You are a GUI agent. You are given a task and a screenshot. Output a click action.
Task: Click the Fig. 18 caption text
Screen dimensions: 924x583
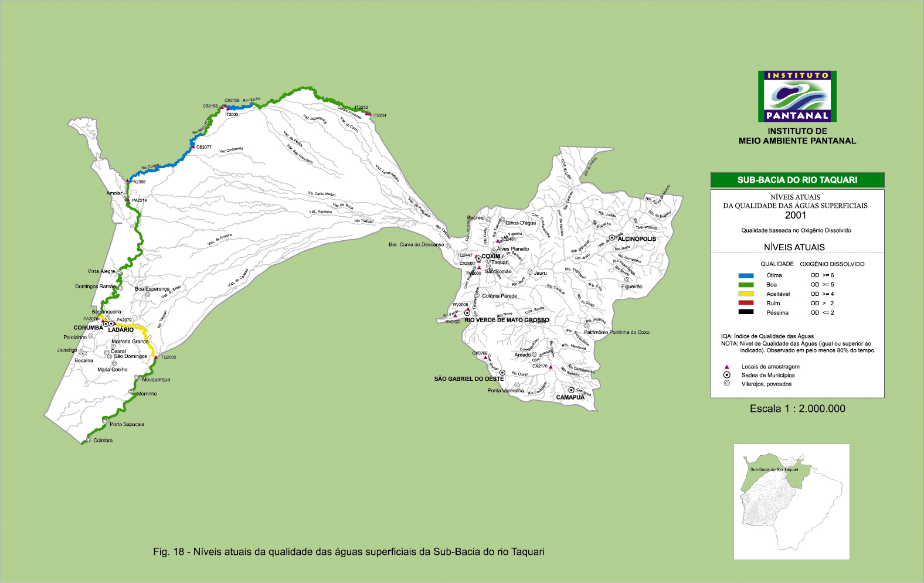tap(348, 551)
